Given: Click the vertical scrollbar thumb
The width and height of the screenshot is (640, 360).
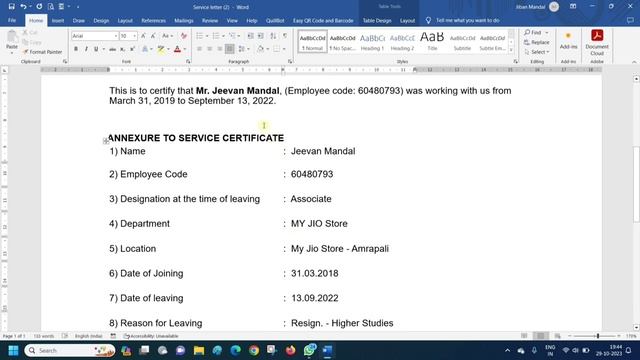Looking at the screenshot, I should [x=636, y=184].
